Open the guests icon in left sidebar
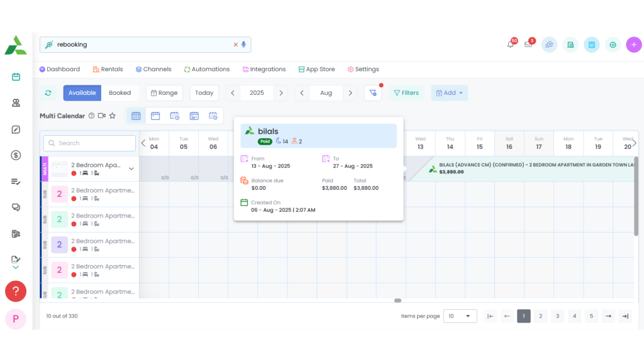The image size is (644, 362). click(x=16, y=103)
